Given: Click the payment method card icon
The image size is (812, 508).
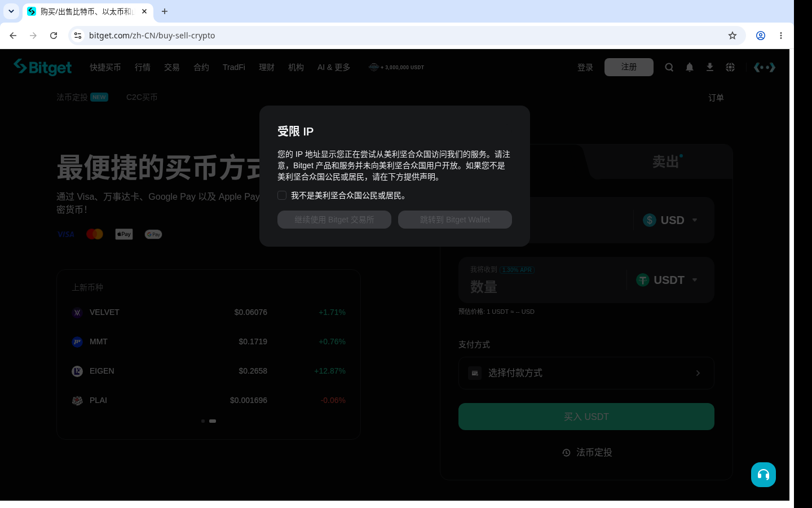Looking at the screenshot, I should pos(475,373).
